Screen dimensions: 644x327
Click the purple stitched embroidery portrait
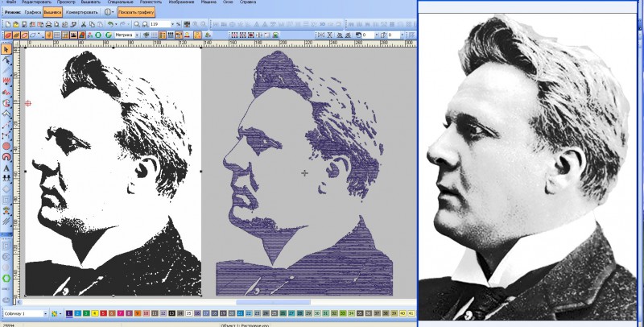(x=304, y=172)
